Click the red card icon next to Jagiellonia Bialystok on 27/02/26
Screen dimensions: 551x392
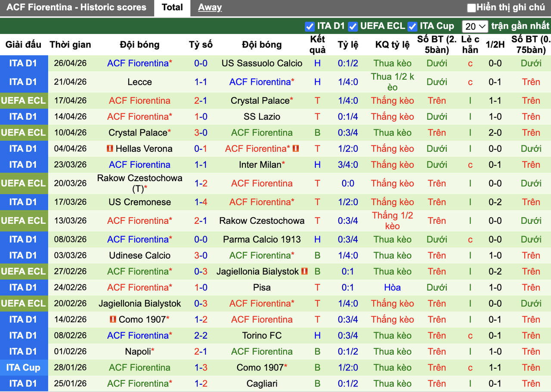pos(305,272)
